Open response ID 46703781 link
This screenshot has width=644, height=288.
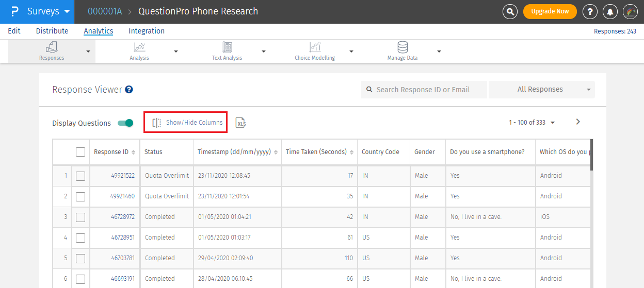123,258
